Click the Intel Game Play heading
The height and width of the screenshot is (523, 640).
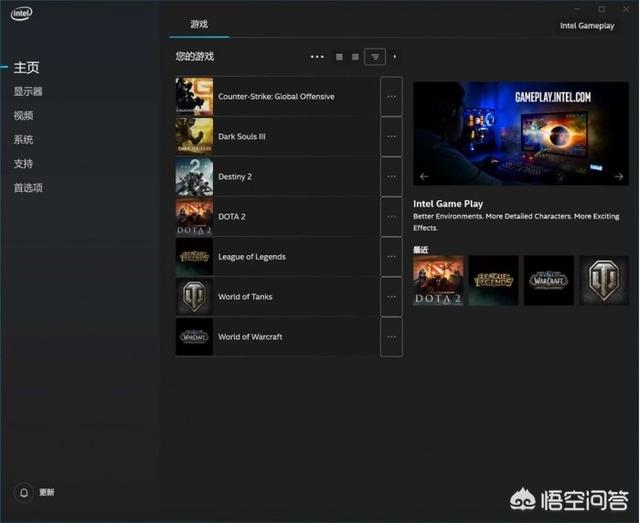click(448, 203)
